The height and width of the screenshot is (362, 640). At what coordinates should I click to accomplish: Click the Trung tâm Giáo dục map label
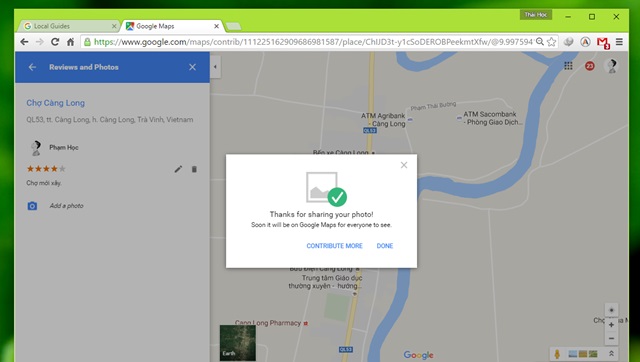325,282
